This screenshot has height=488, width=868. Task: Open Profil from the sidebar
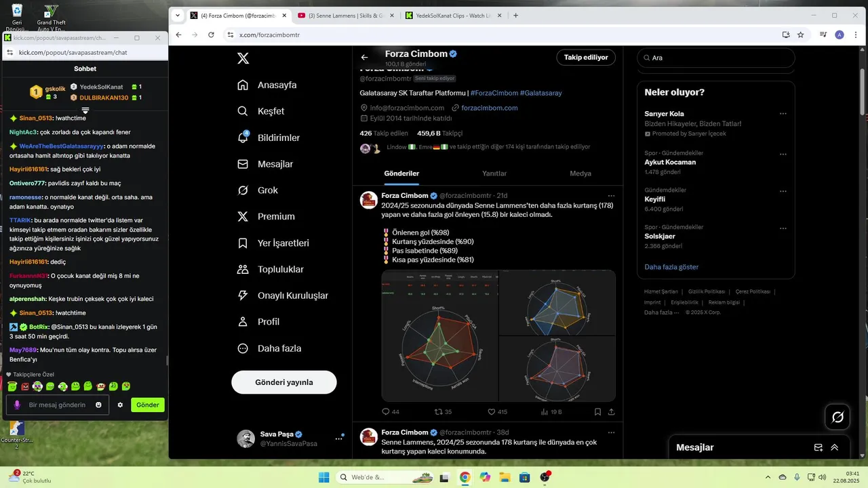coord(258,322)
